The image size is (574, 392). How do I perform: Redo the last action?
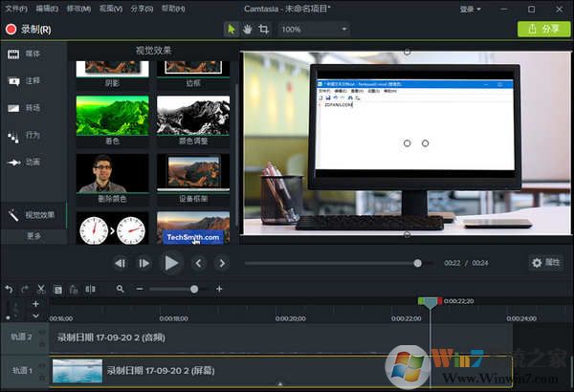(25, 289)
